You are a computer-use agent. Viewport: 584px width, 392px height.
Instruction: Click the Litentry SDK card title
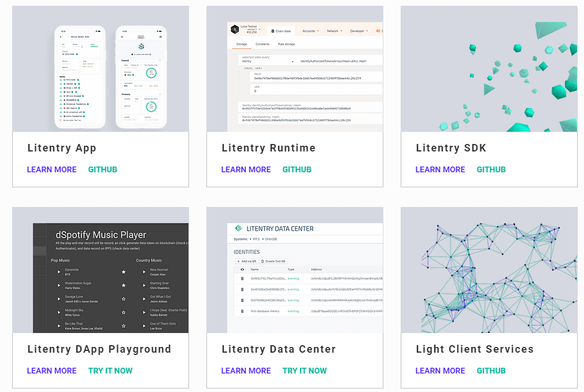(451, 148)
